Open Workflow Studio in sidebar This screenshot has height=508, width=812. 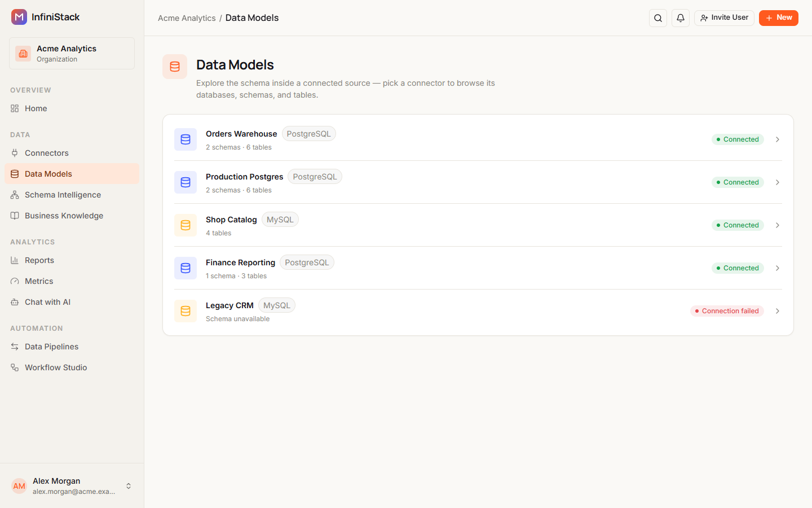(x=72, y=367)
